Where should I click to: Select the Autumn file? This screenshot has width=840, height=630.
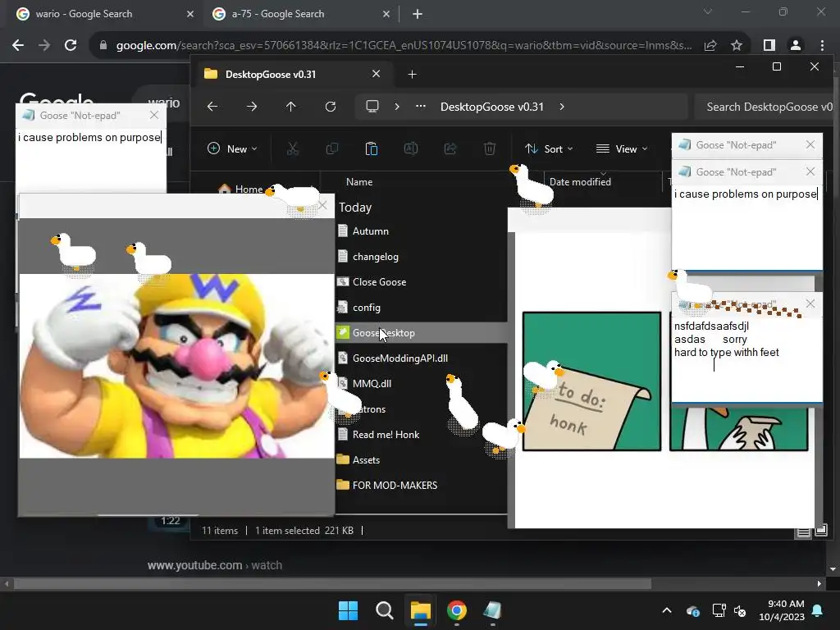click(370, 231)
